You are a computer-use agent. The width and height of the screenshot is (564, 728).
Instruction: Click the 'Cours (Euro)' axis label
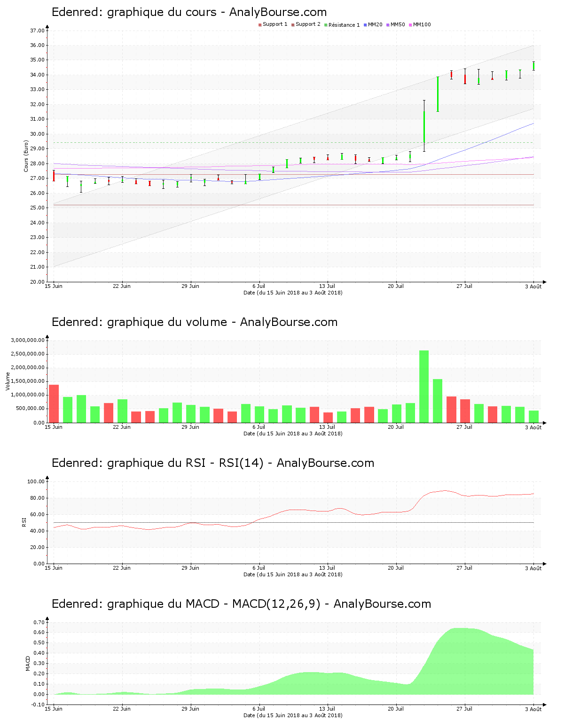pyautogui.click(x=26, y=156)
